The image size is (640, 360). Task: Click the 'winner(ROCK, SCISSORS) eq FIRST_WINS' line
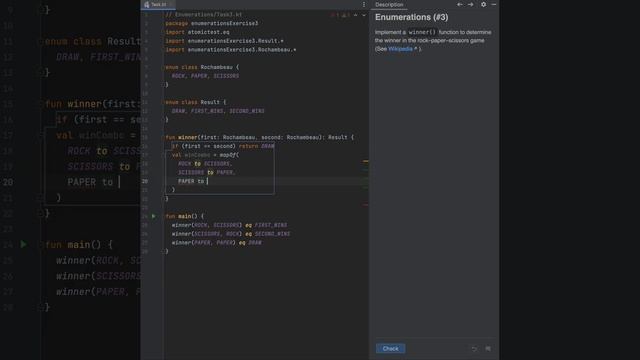point(229,225)
